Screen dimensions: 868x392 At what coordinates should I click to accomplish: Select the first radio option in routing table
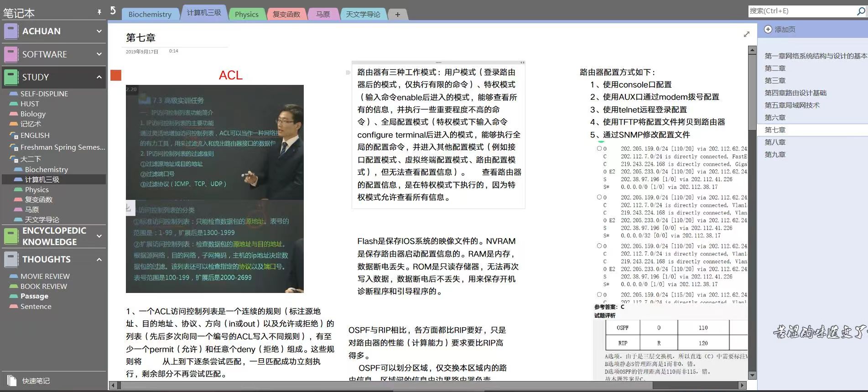(599, 148)
